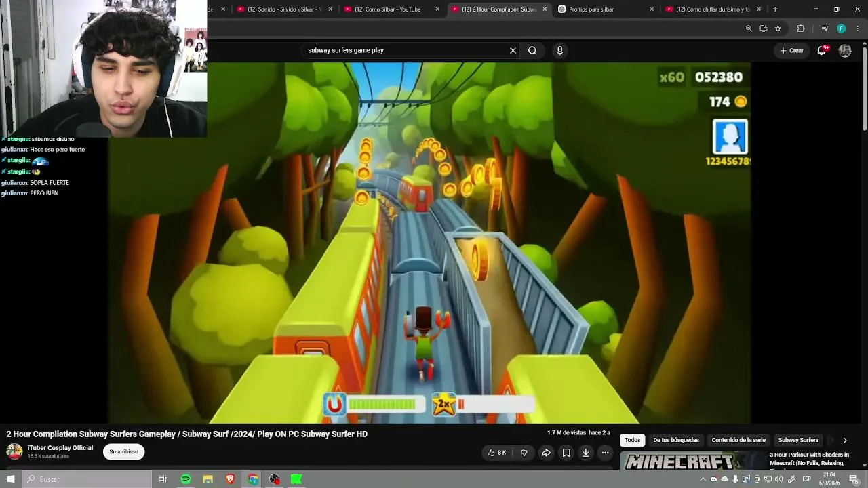Viewport: 868px width, 488px height.
Task: Select the 'Todos' filter chip
Action: pos(633,440)
